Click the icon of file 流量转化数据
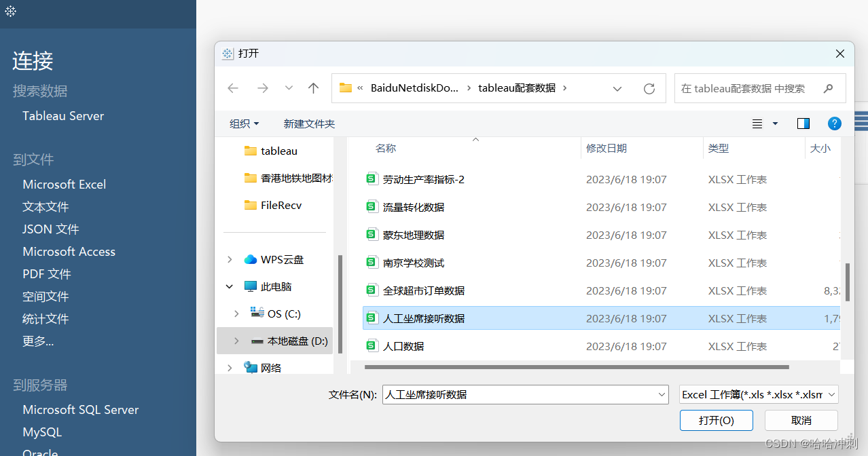The height and width of the screenshot is (456, 868). click(372, 207)
